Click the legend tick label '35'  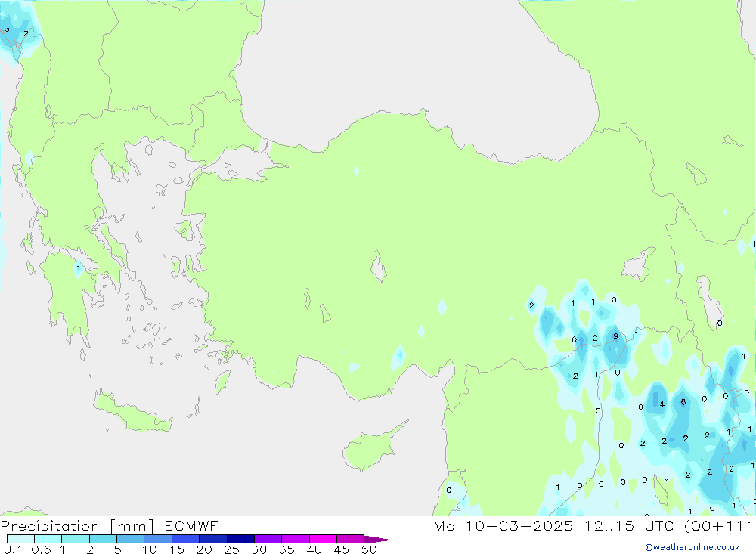(287, 549)
